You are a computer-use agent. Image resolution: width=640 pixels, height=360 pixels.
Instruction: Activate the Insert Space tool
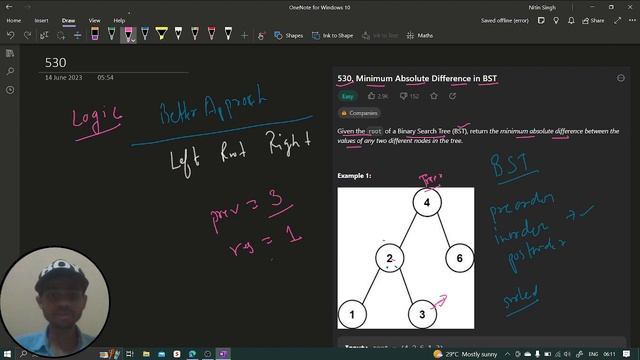click(78, 36)
